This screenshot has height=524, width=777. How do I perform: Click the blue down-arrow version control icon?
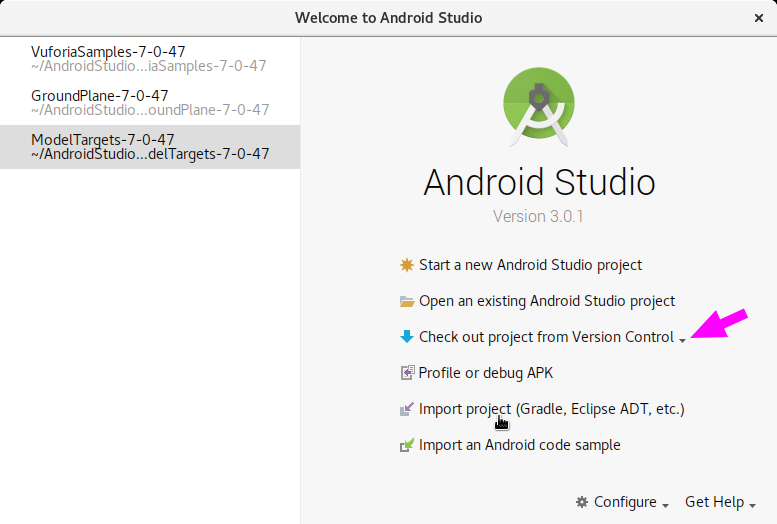point(407,337)
